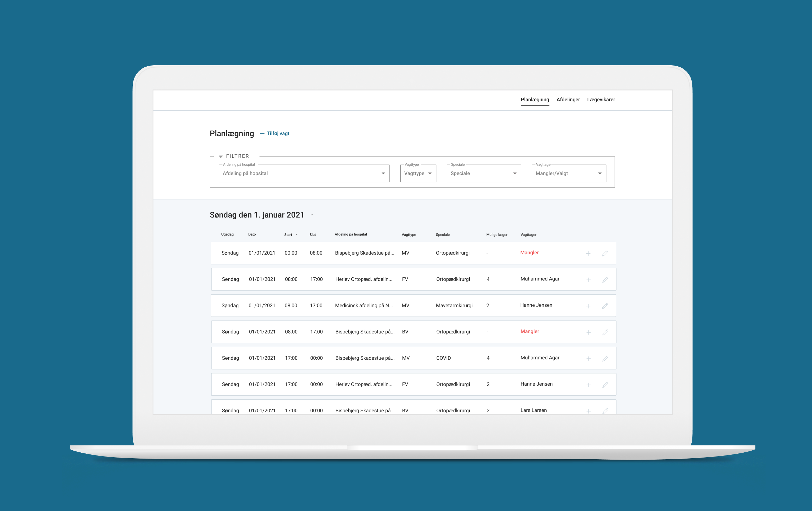Image resolution: width=812 pixels, height=511 pixels.
Task: Click plus icon on the BV 08:00 Mangler row
Action: [588, 332]
